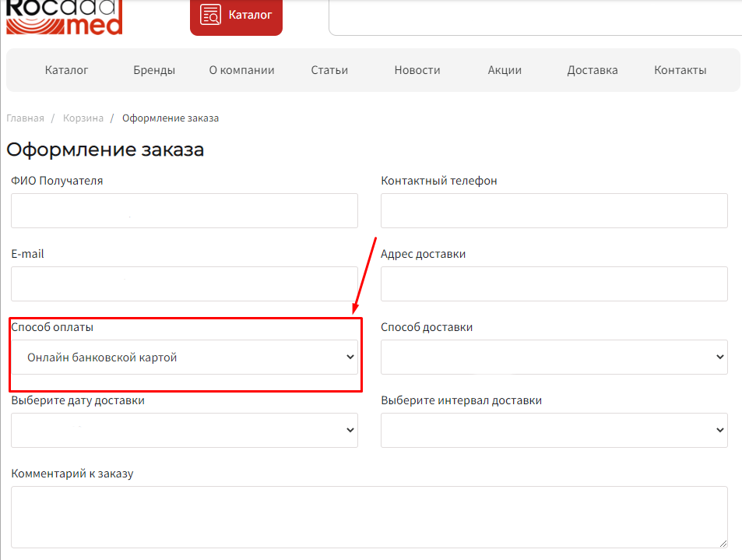742x560 pixels.
Task: Click the ФИО Получателя input field
Action: click(185, 211)
